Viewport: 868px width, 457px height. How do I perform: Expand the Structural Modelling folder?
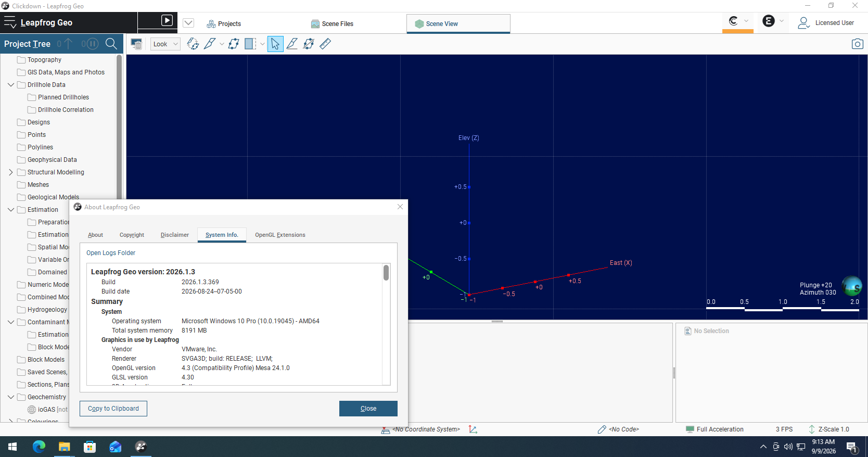[11, 172]
